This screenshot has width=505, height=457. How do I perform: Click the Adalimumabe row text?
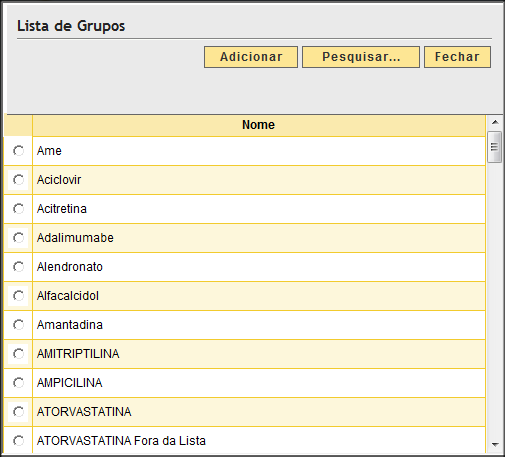[x=75, y=238]
